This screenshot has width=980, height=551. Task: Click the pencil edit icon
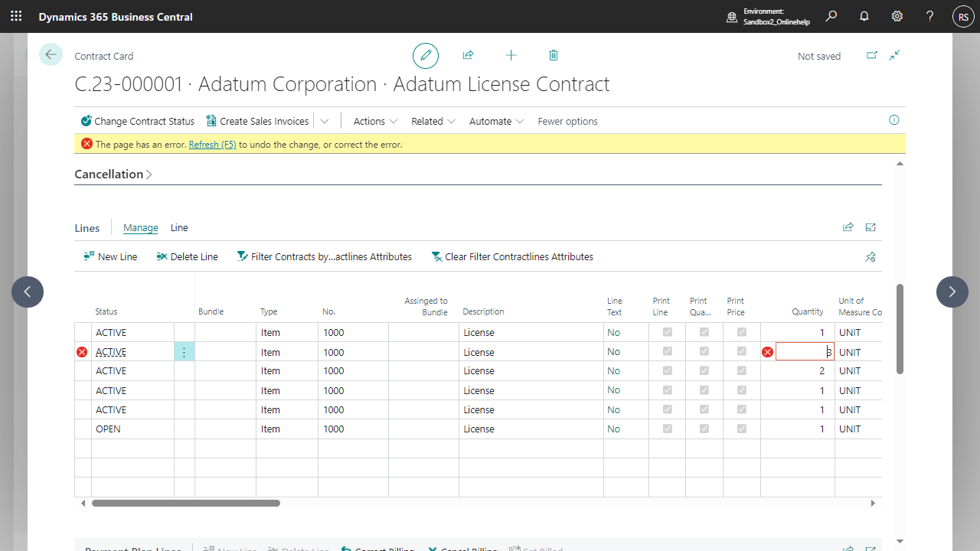(x=426, y=56)
